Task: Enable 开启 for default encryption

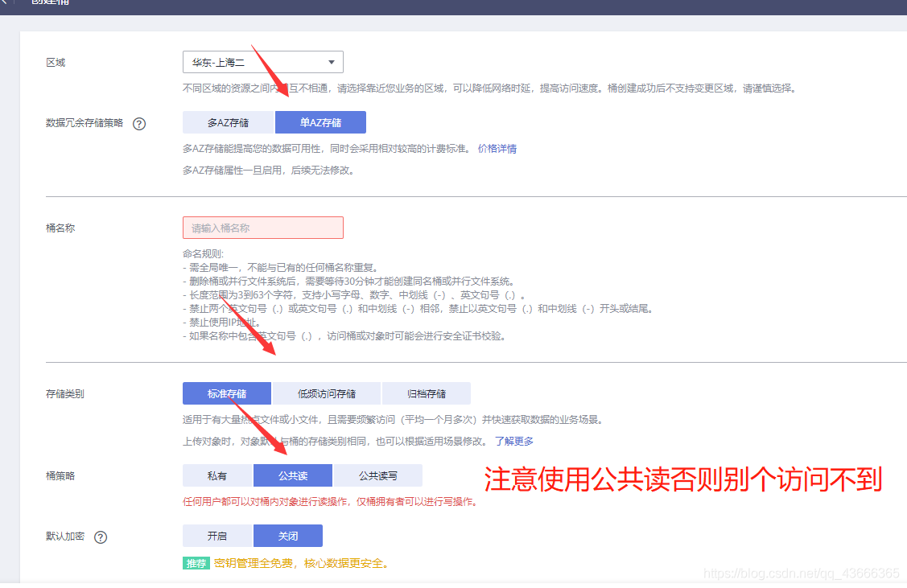Action: click(217, 536)
